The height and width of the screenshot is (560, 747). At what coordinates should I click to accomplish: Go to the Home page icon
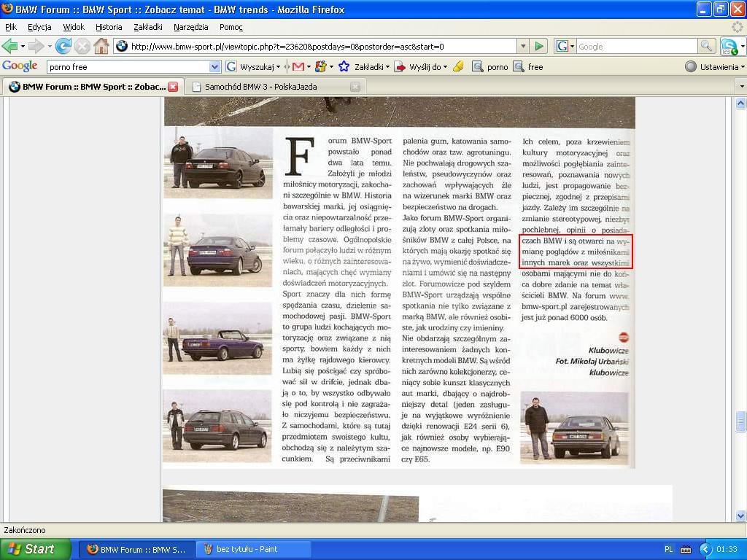101,46
